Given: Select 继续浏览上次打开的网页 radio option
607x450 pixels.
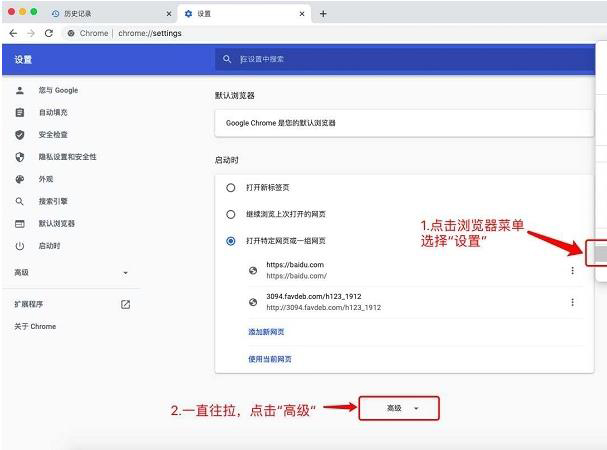Looking at the screenshot, I should [231, 214].
